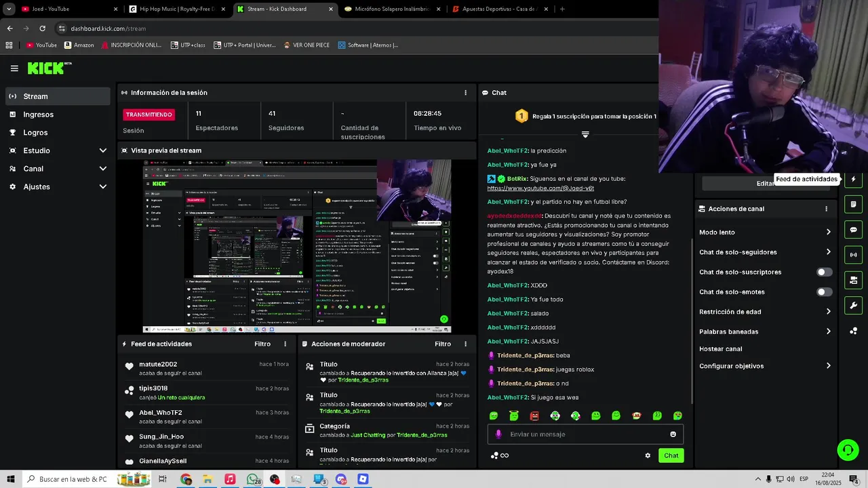Click the taskbar search box
The image size is (868, 488).
pyautogui.click(x=68, y=479)
